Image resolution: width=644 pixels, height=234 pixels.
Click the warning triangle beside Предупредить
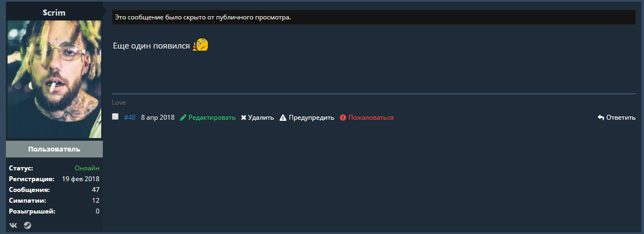pyautogui.click(x=283, y=118)
